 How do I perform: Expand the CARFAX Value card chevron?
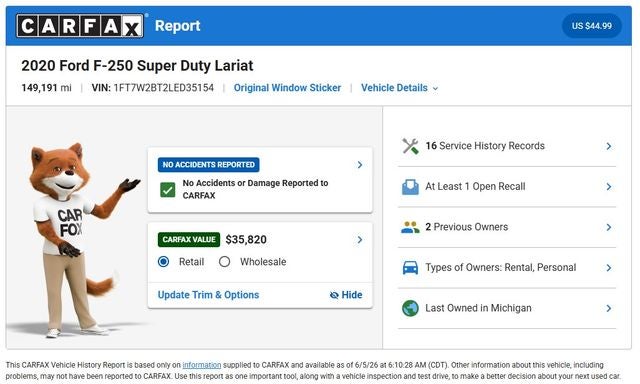[x=360, y=240]
